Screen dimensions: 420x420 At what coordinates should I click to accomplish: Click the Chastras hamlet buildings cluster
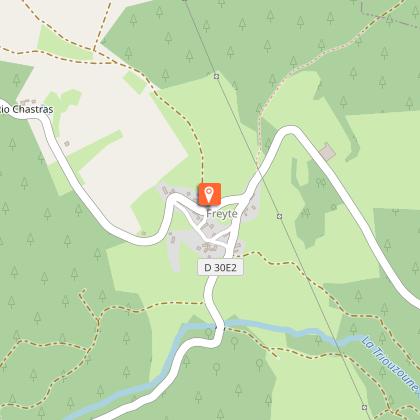28,101
